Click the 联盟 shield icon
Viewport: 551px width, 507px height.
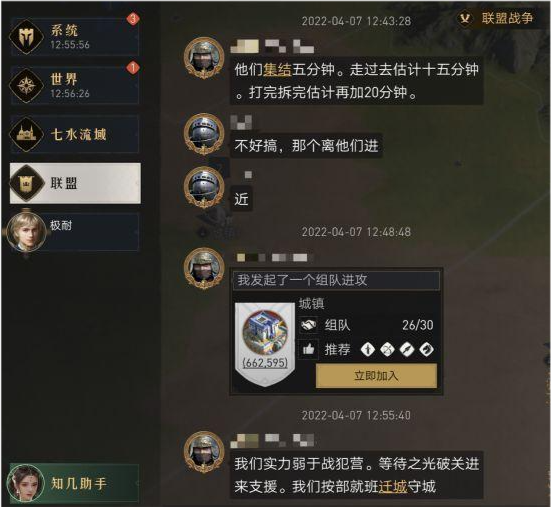26,183
